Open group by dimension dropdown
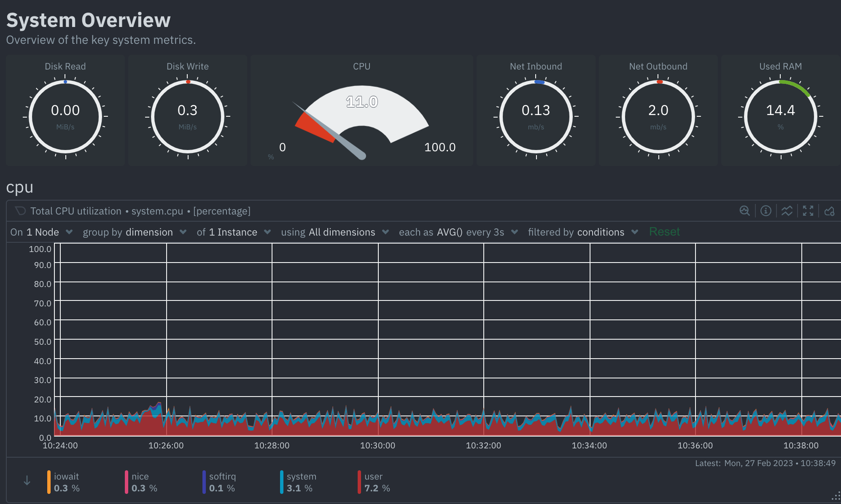Viewport: 841px width, 504px height. (x=135, y=232)
